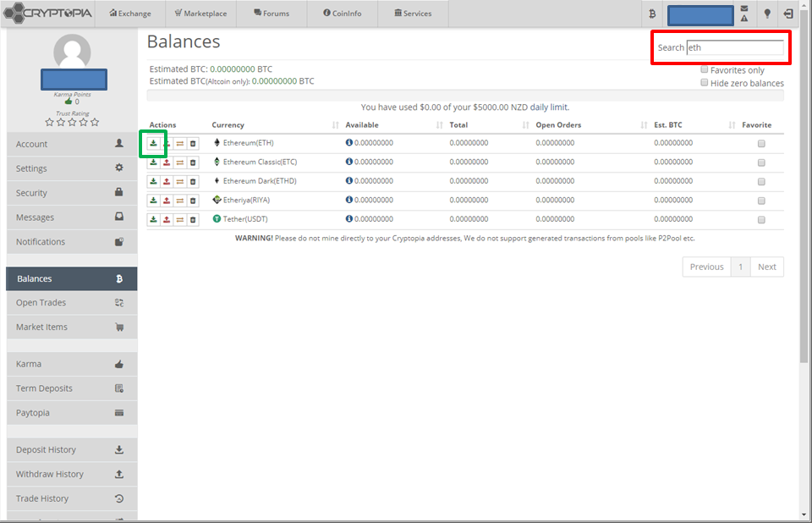Screen dimensions: 812x523
Task: Click transfer arrows icon for Ethereum Classic(ETC)
Action: point(179,162)
